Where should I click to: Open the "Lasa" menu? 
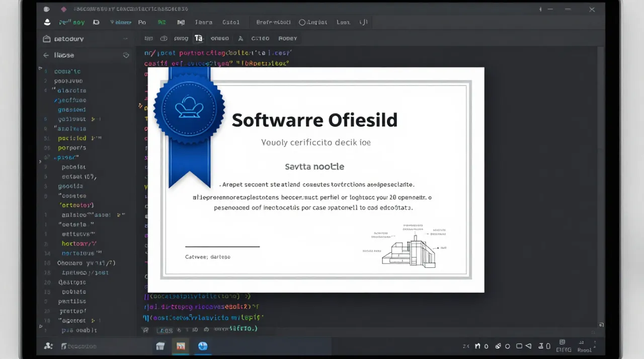343,23
